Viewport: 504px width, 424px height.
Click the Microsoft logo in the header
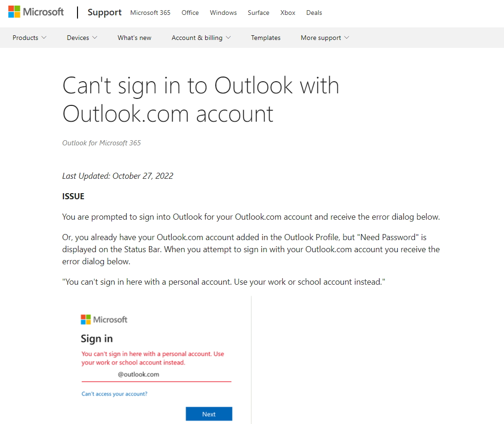pos(36,11)
